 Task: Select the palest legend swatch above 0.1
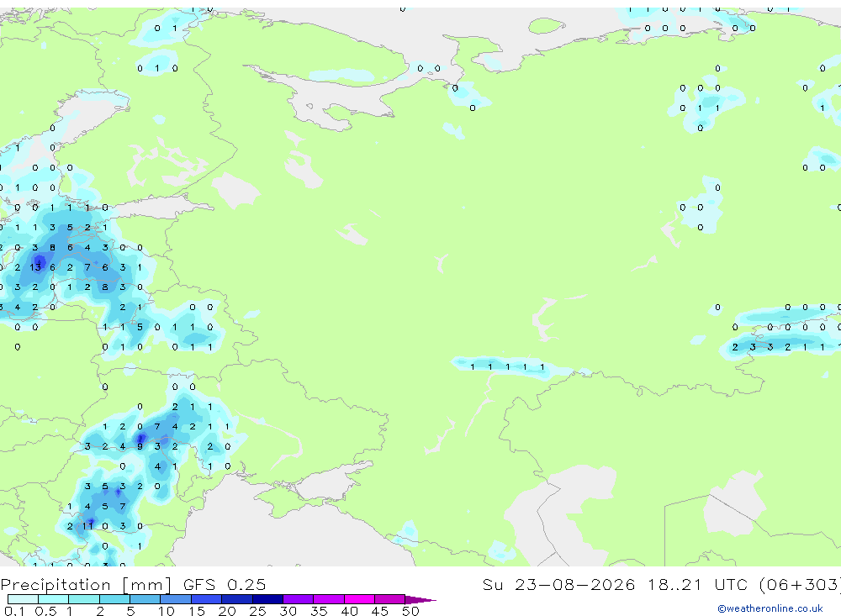pyautogui.click(x=23, y=599)
